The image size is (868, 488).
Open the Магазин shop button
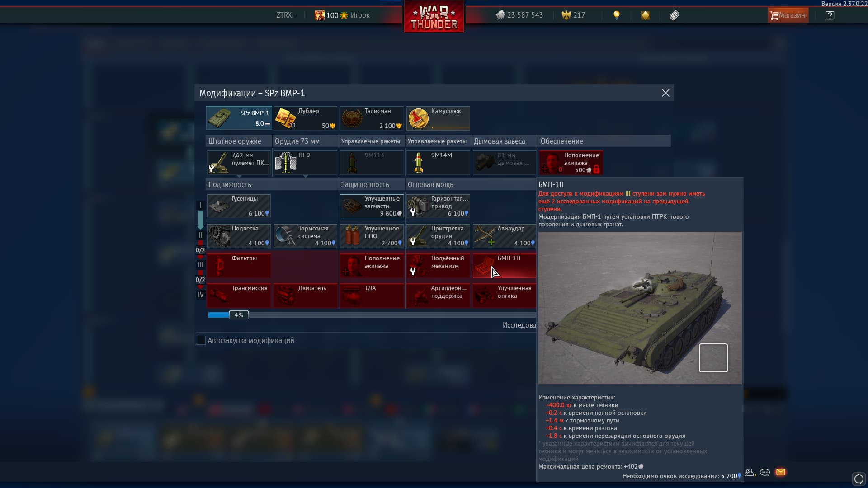click(x=788, y=15)
